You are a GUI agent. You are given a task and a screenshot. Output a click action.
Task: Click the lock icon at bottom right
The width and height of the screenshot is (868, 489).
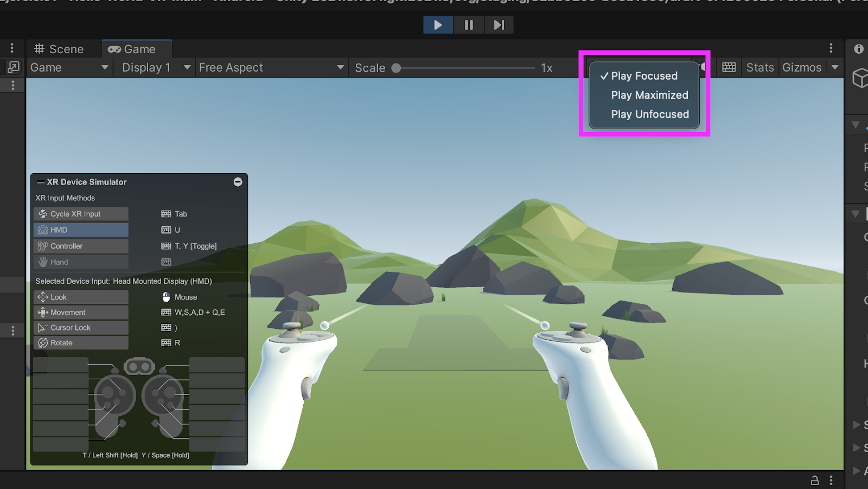(814, 480)
